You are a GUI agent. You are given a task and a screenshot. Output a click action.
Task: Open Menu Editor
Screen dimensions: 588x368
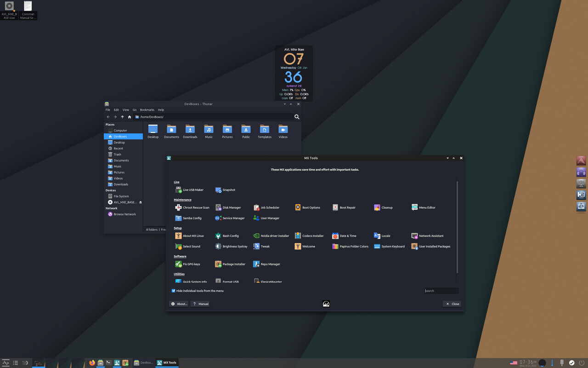point(423,207)
